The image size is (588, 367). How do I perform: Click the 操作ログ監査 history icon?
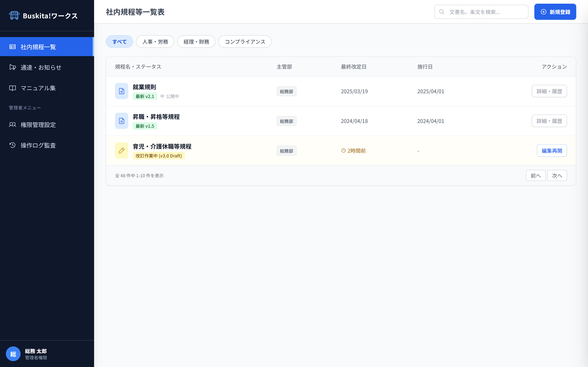click(13, 145)
